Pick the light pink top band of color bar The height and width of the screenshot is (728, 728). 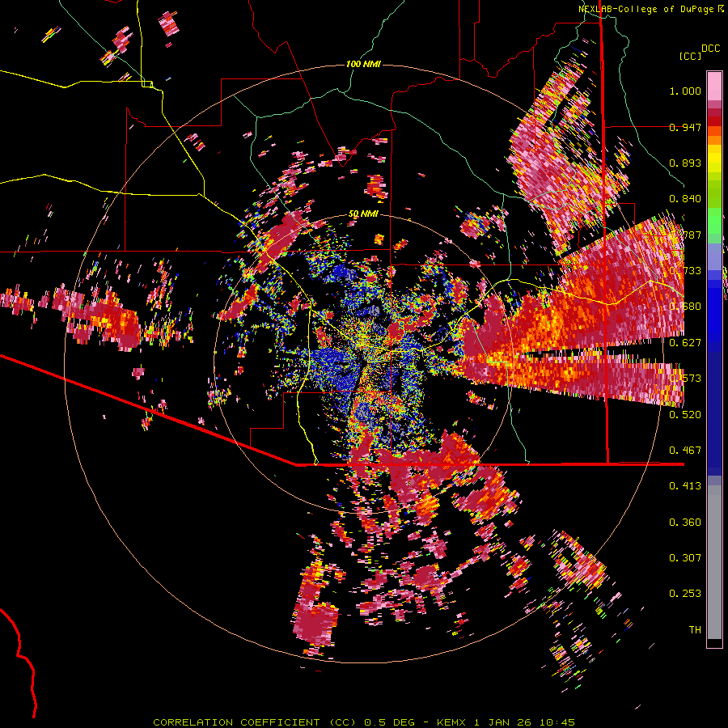tap(714, 87)
